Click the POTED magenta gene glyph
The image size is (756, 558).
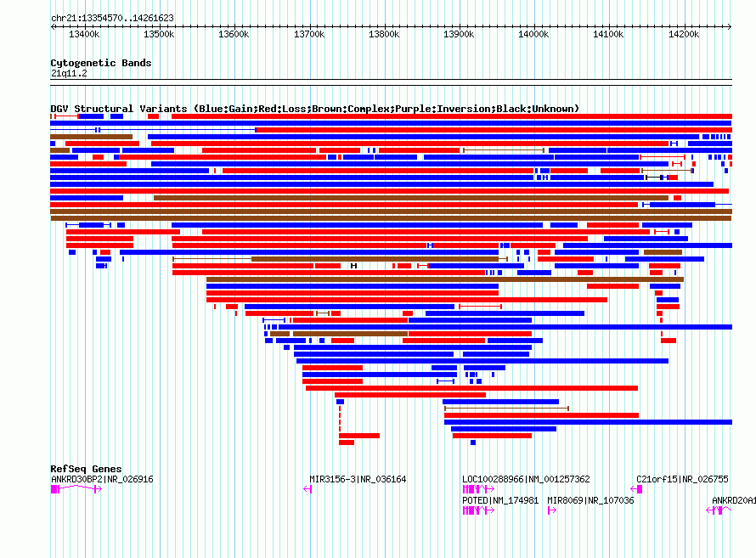pyautogui.click(x=478, y=510)
